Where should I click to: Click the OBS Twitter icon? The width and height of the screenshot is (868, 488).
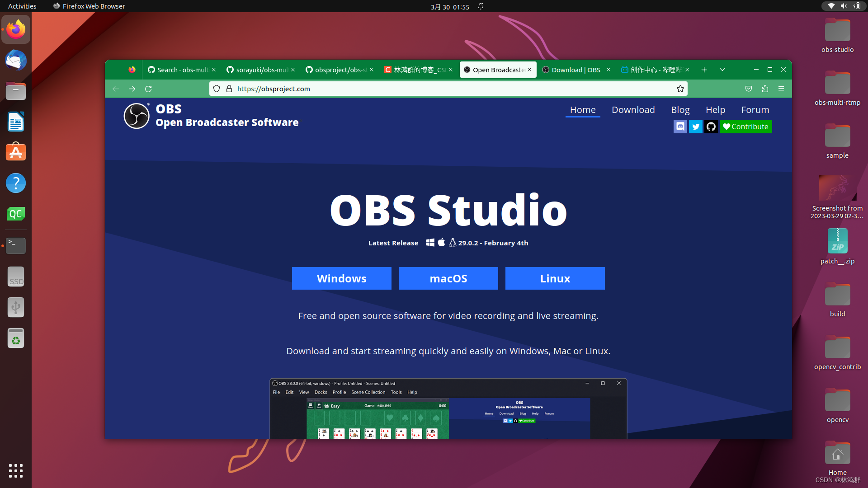(695, 127)
